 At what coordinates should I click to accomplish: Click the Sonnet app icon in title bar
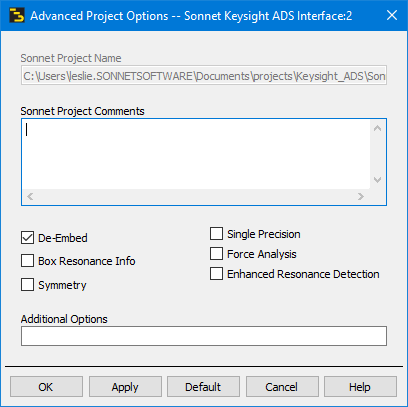point(17,15)
